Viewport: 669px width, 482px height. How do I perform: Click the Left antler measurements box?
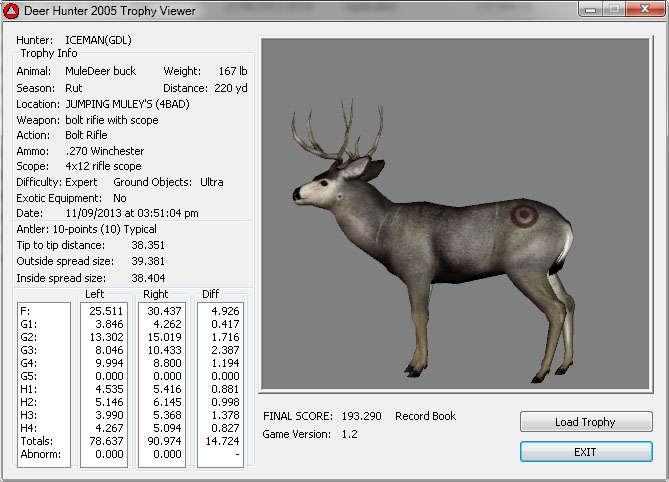[x=104, y=385]
